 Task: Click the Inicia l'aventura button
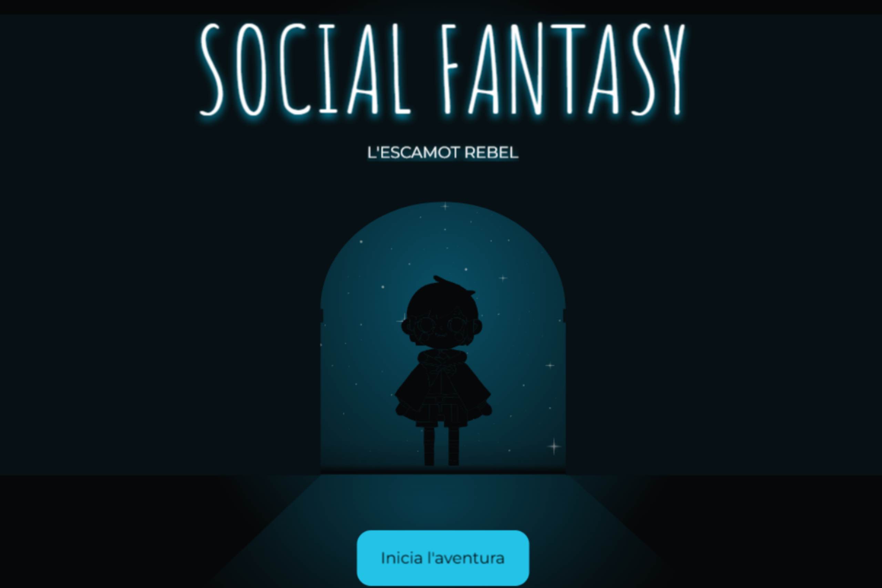442,558
